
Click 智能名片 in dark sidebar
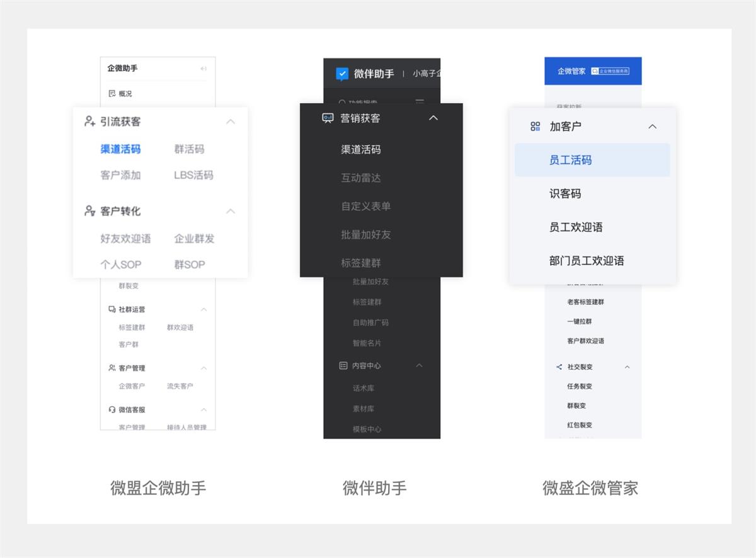pos(367,343)
